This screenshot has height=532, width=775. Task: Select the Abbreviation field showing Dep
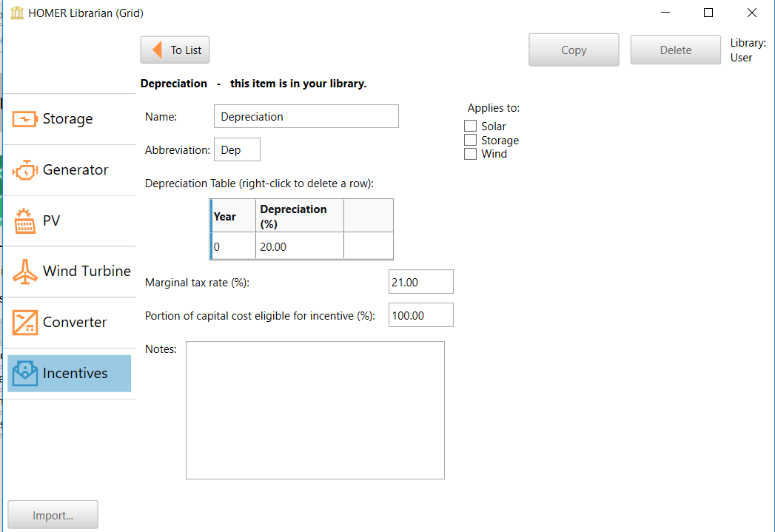pyautogui.click(x=237, y=149)
